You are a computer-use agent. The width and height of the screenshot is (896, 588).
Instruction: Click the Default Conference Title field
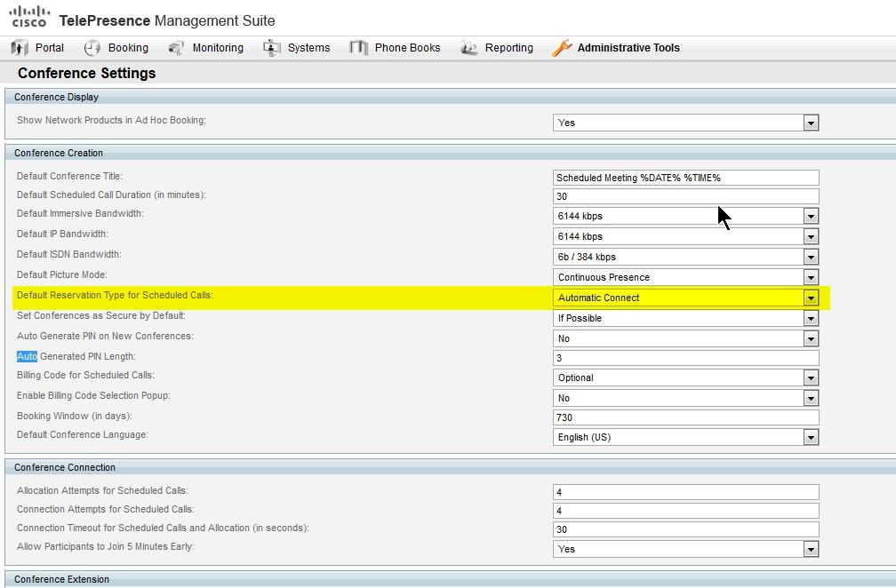coord(685,178)
